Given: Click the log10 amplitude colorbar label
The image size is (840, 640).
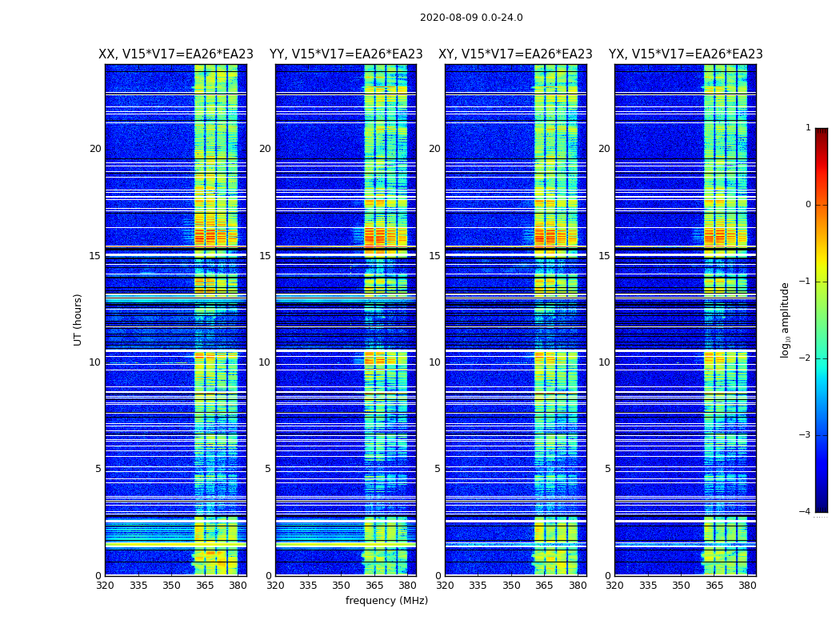Looking at the screenshot, I should [785, 320].
